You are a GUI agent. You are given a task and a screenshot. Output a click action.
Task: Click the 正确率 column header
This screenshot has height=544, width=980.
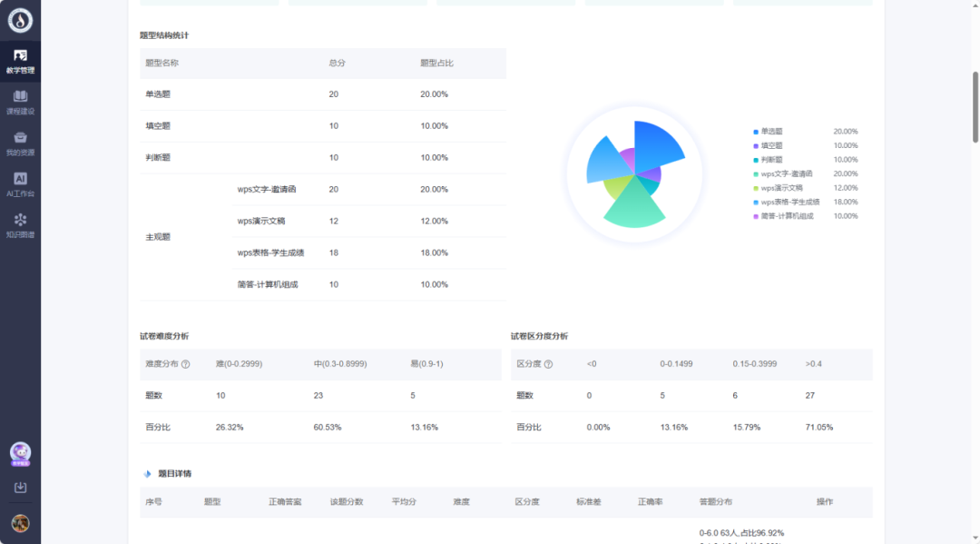(x=650, y=501)
